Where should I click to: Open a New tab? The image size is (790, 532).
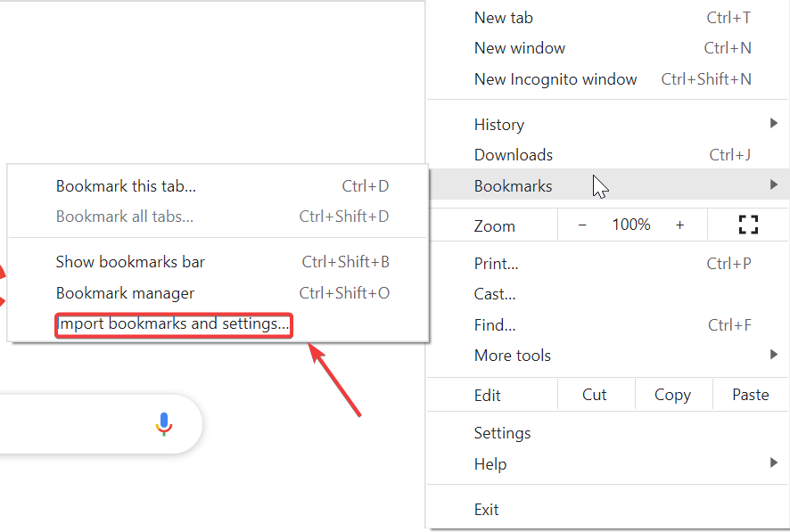[x=504, y=18]
